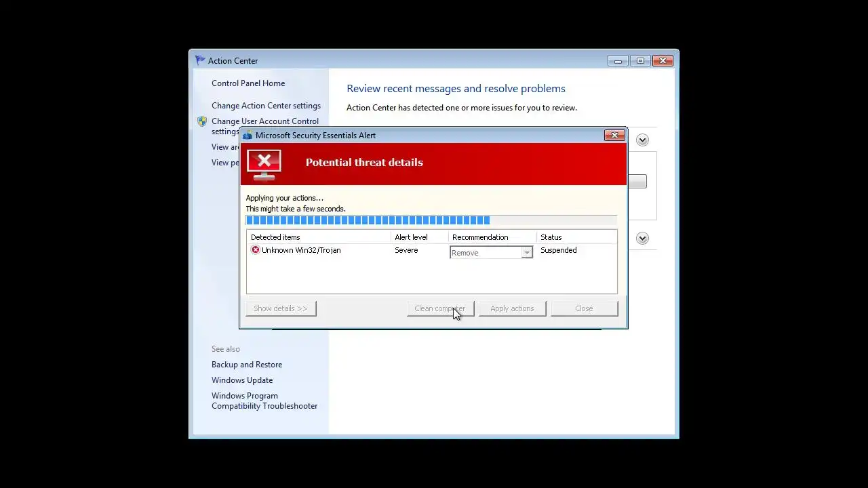Click the red monitor threat warning icon

click(264, 165)
